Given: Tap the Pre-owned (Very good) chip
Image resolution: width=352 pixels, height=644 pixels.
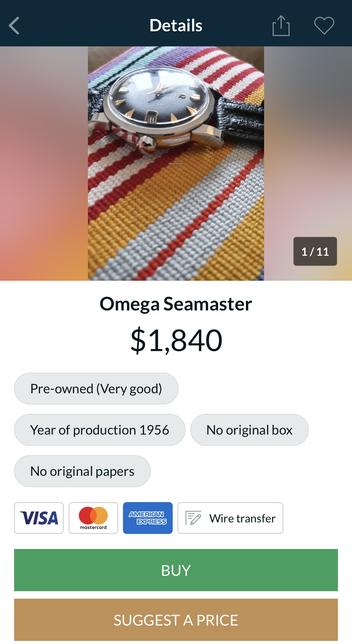Looking at the screenshot, I should click(96, 389).
